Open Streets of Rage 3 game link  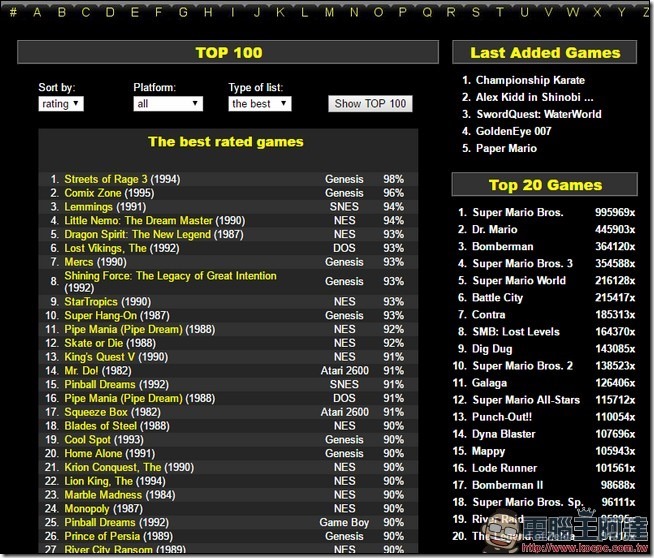[x=106, y=179]
